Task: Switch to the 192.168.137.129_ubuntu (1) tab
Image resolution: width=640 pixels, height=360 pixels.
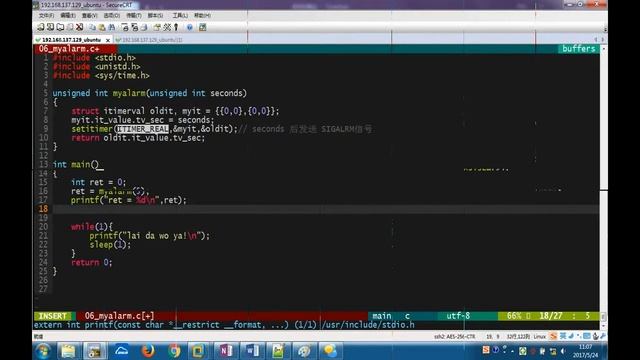Action: pos(149,40)
